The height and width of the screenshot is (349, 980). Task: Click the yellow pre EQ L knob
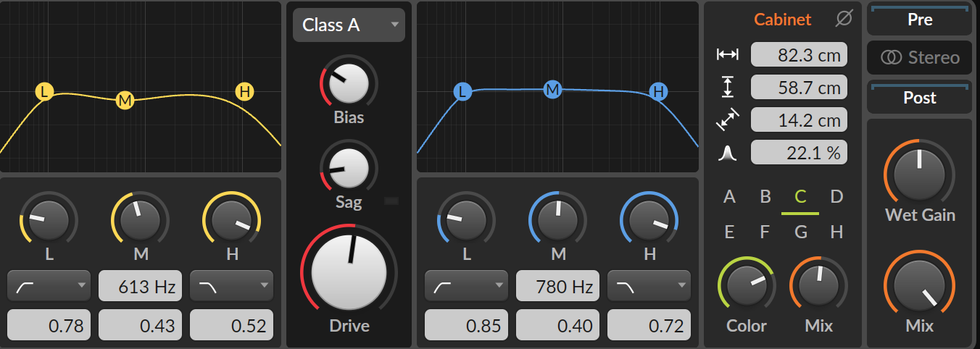point(49,220)
